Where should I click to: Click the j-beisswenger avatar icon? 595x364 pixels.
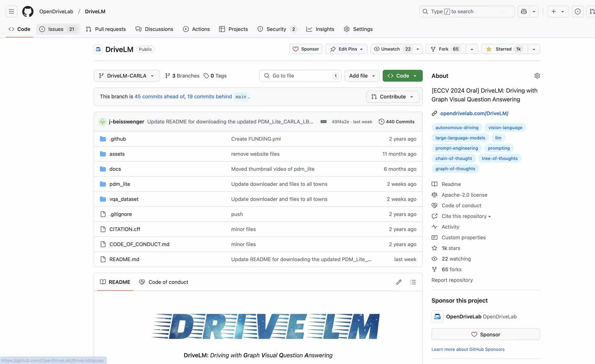click(102, 122)
